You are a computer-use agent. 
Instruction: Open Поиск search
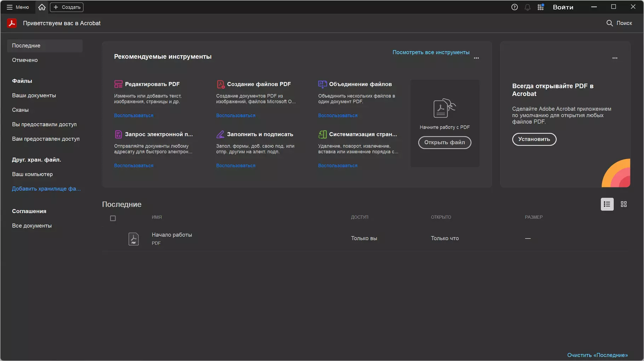click(x=619, y=23)
